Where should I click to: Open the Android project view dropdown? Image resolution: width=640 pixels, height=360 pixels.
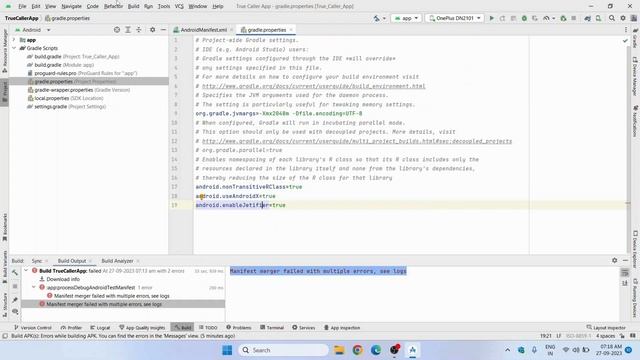32,30
